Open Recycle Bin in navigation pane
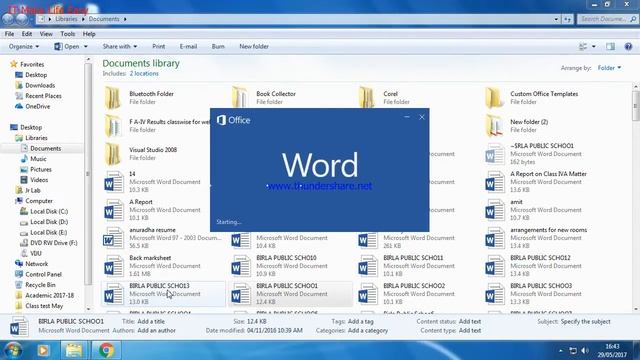The width and height of the screenshot is (640, 360). pos(40,285)
